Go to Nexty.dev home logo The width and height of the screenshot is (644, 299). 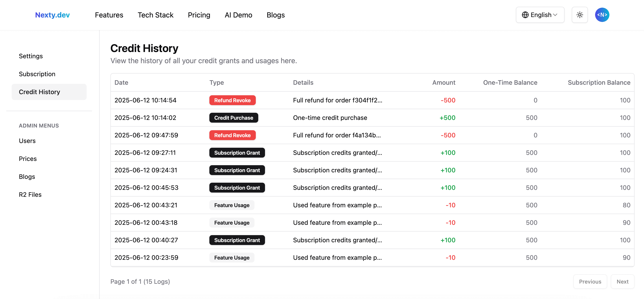[x=52, y=15]
